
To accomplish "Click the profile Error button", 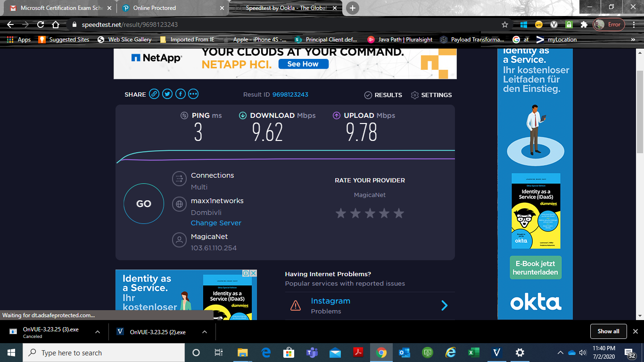I will pos(609,25).
